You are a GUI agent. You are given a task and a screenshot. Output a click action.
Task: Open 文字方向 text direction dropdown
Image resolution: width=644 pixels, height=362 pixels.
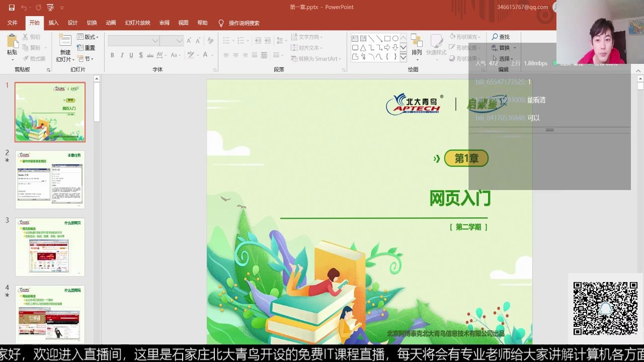tap(306, 37)
